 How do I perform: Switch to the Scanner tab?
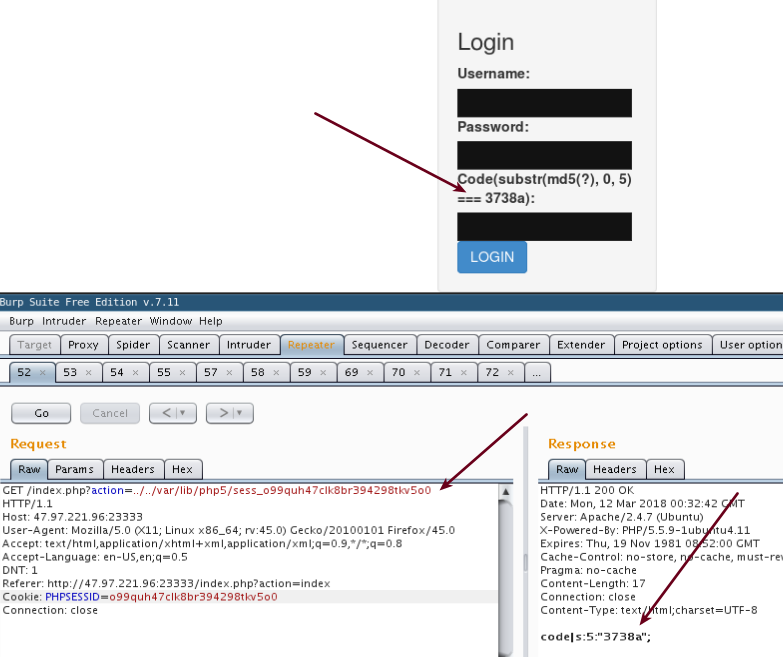tap(189, 345)
